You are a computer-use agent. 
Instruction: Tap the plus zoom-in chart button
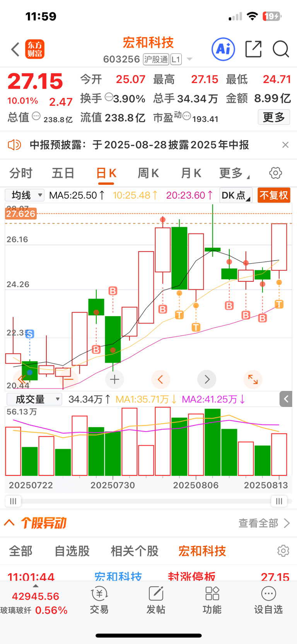(x=114, y=380)
